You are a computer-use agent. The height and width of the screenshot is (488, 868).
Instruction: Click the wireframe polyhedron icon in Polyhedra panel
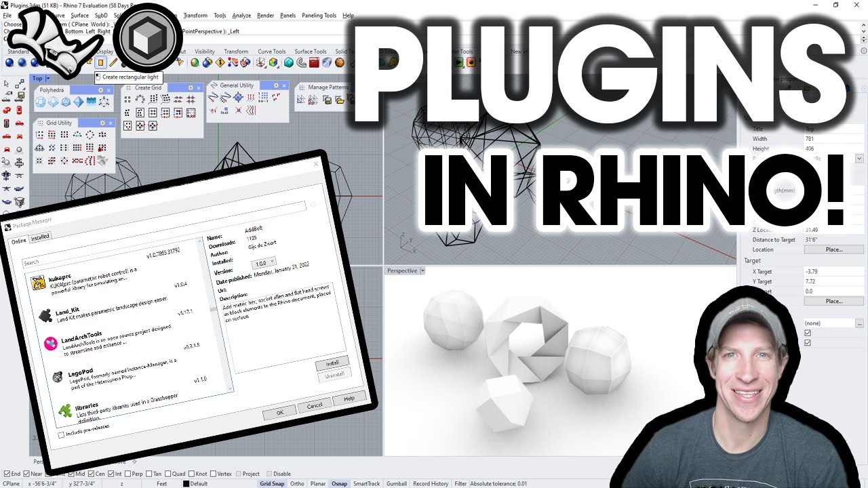(x=104, y=102)
